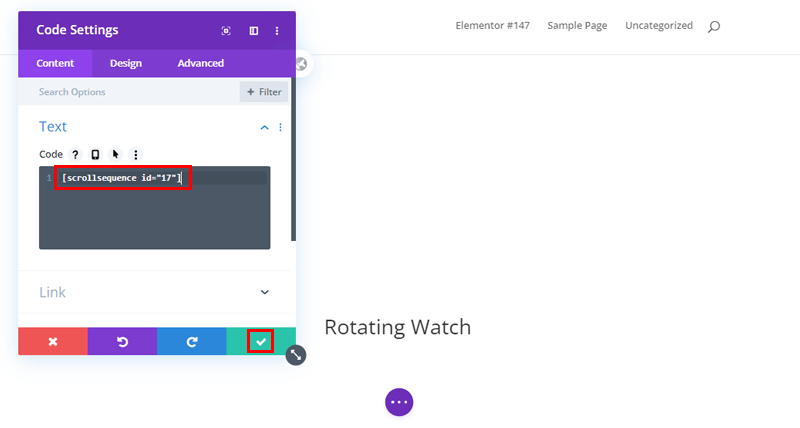This screenshot has width=800, height=428.
Task: Open Code Settings more options menu
Action: tap(277, 31)
